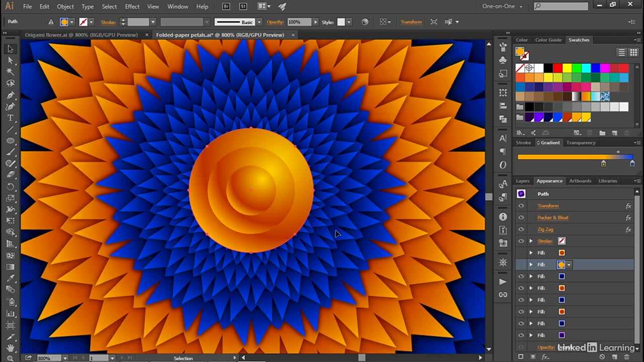Open the Opacity slider arrow

click(315, 22)
